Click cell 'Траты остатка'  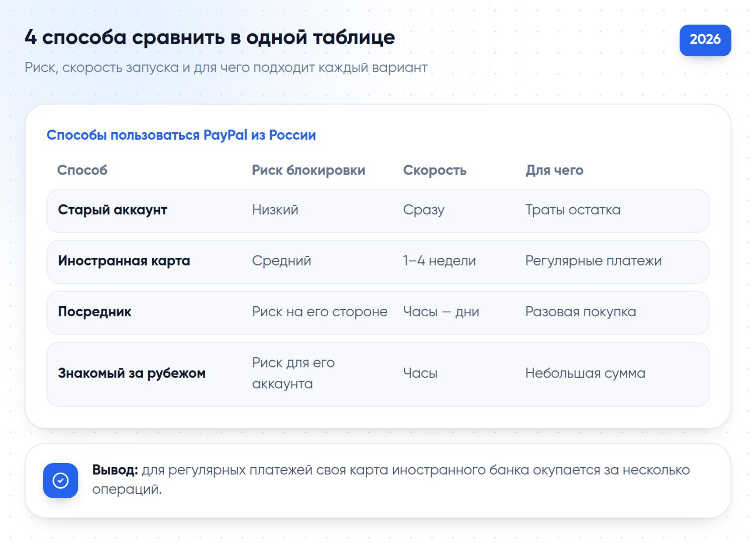coord(573,210)
